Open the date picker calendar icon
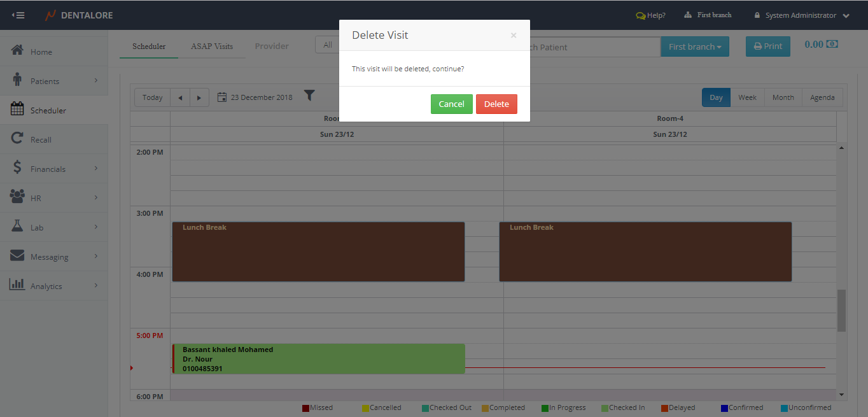This screenshot has width=868, height=417. point(222,97)
